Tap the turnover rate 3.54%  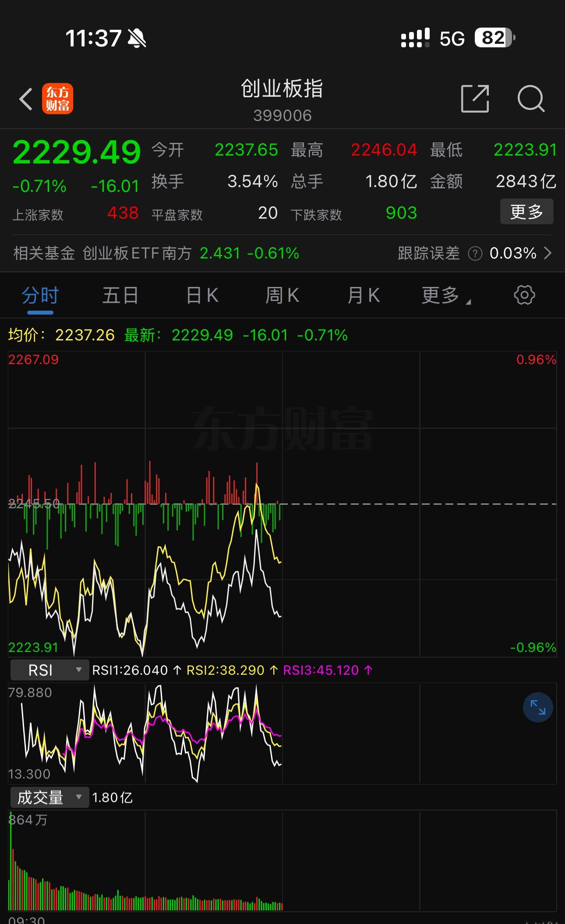(x=253, y=181)
